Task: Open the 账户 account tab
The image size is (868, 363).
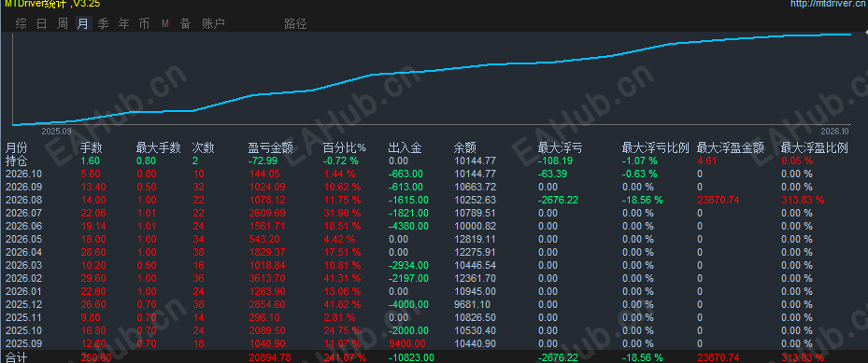Action: coord(213,23)
